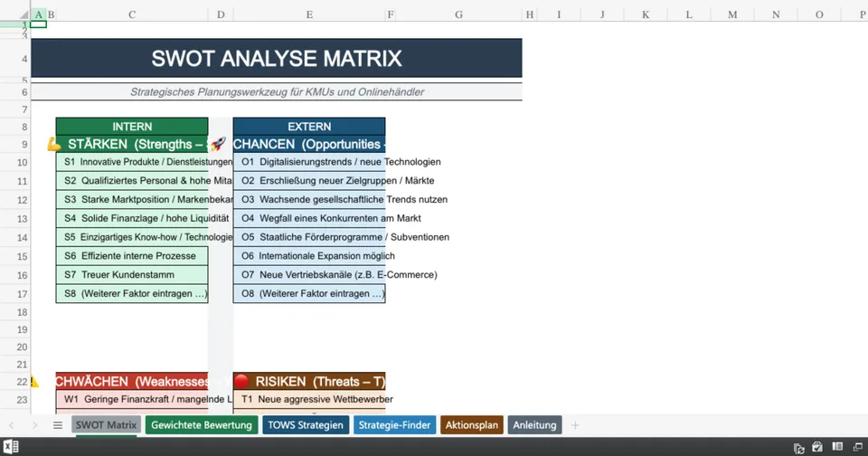Select cell 'O3 Wachsende gesellschaftliche Trends nutzen'

point(309,199)
